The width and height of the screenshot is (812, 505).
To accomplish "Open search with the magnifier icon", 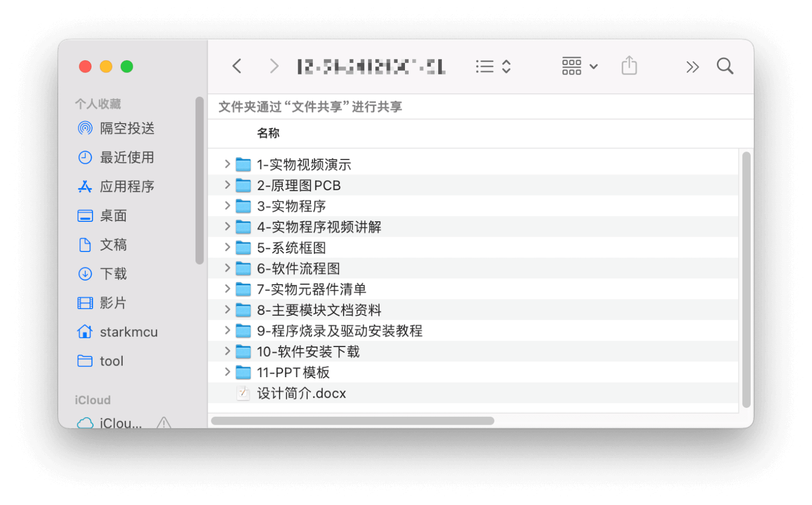I will pos(725,66).
